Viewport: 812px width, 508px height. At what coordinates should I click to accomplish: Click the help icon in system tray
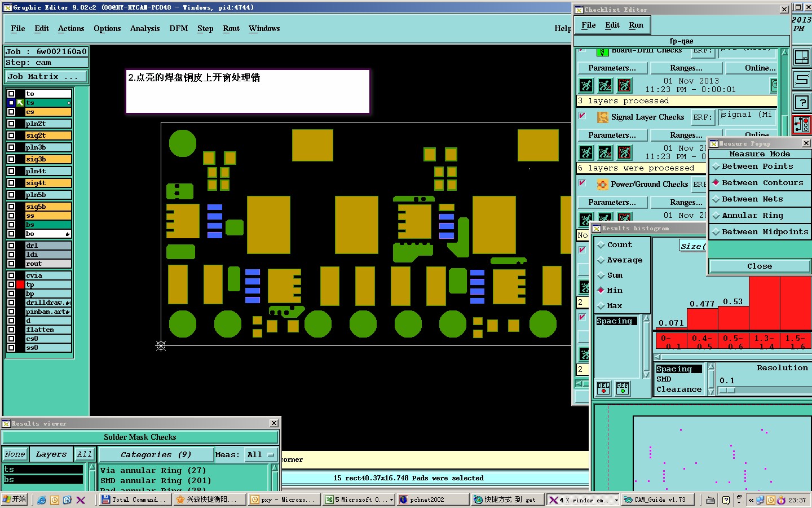726,500
